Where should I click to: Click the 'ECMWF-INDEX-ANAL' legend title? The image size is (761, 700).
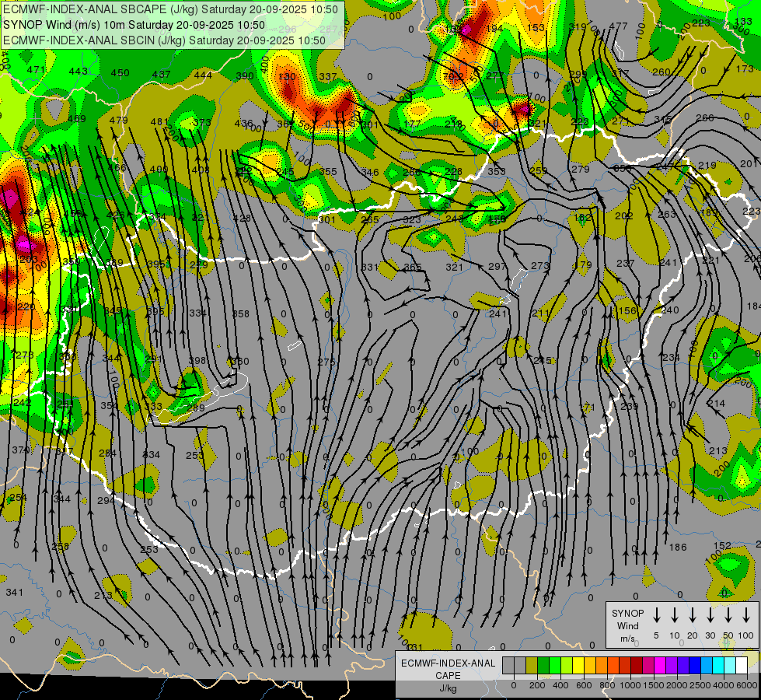tap(448, 663)
